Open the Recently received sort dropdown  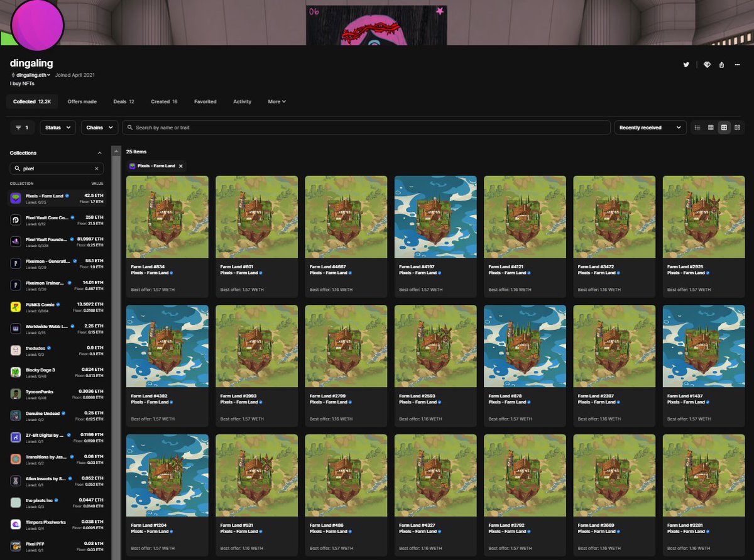pos(650,128)
